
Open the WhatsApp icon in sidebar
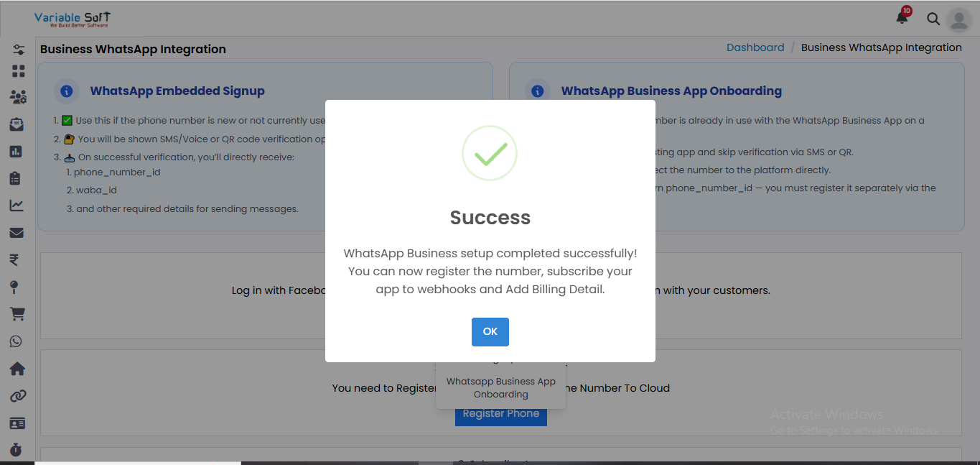point(17,341)
